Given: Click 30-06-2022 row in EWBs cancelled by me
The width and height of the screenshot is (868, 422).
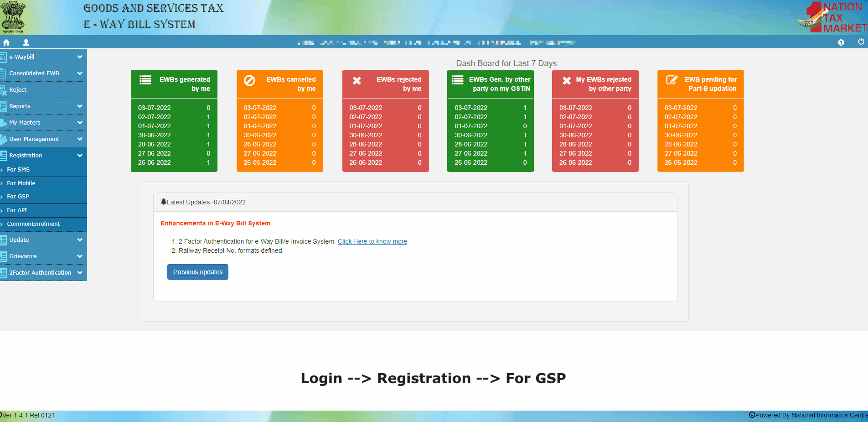Looking at the screenshot, I should [280, 135].
